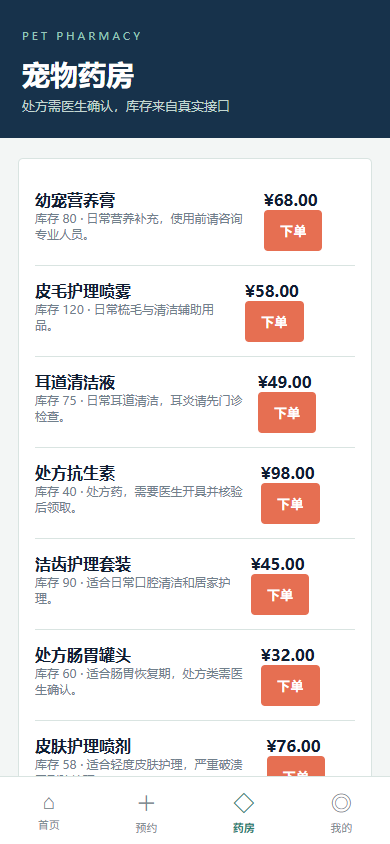Screen dimensions: 390x844
Task: Open the 我的 tab label
Action: pyautogui.click(x=341, y=828)
